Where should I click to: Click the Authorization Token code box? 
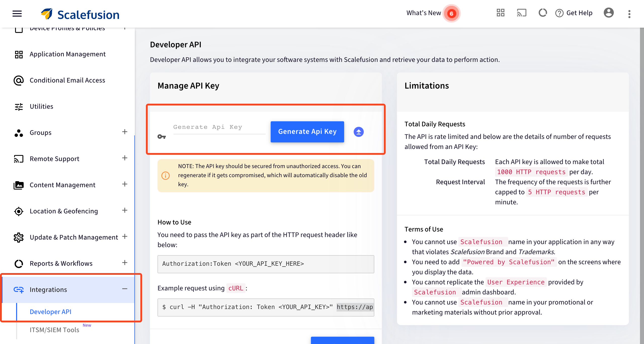click(x=266, y=264)
